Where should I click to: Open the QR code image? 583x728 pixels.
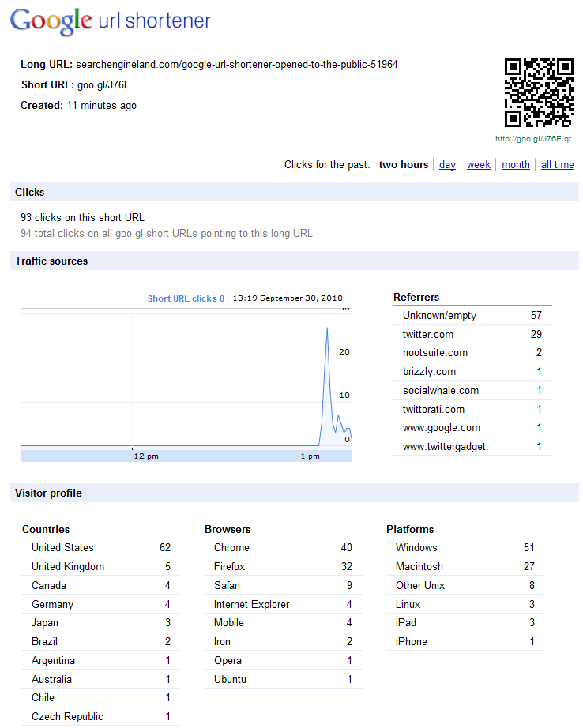(x=538, y=92)
